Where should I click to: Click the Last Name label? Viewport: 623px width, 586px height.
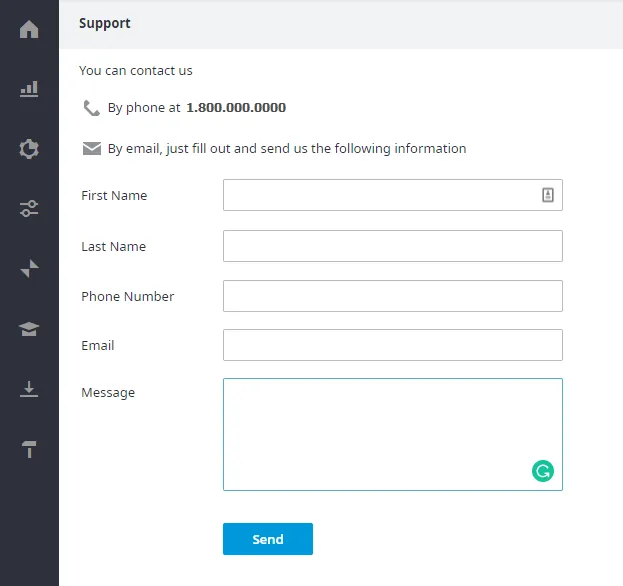(x=114, y=246)
